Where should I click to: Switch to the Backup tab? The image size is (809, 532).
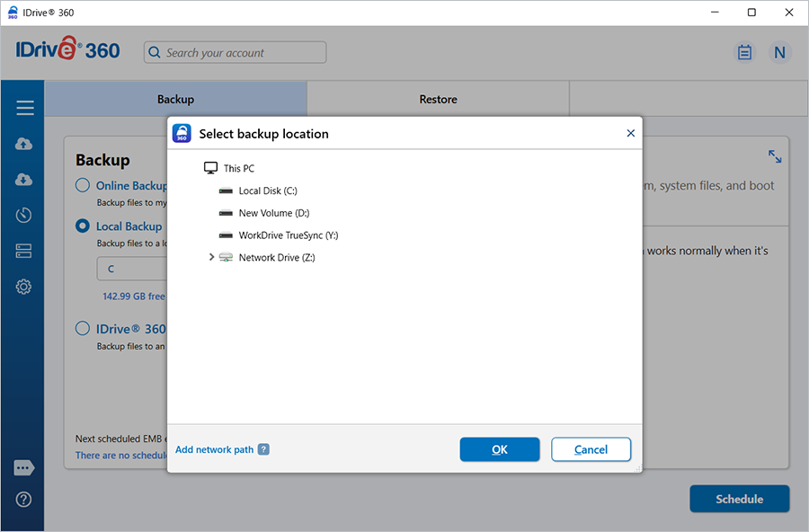[175, 99]
